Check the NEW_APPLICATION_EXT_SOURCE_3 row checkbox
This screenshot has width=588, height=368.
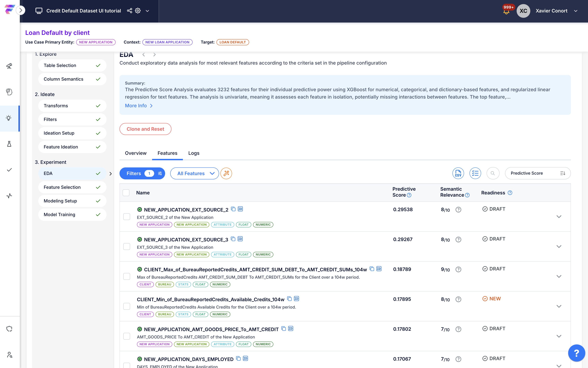tap(127, 247)
